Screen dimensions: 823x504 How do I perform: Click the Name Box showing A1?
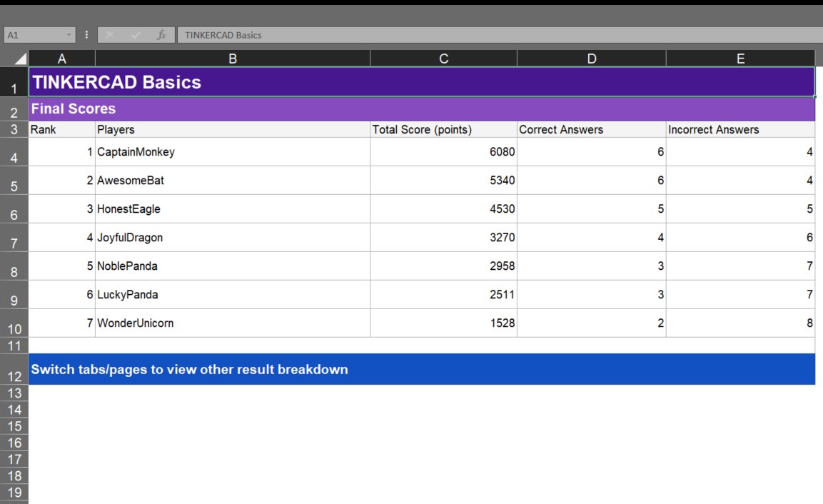(39, 35)
